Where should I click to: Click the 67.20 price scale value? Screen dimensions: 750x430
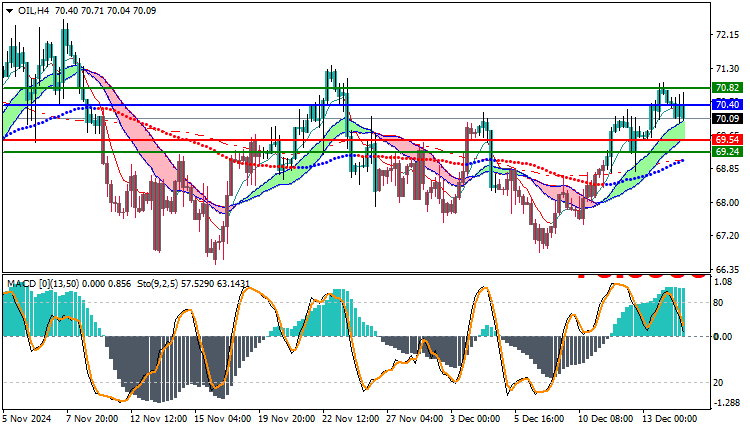point(727,236)
